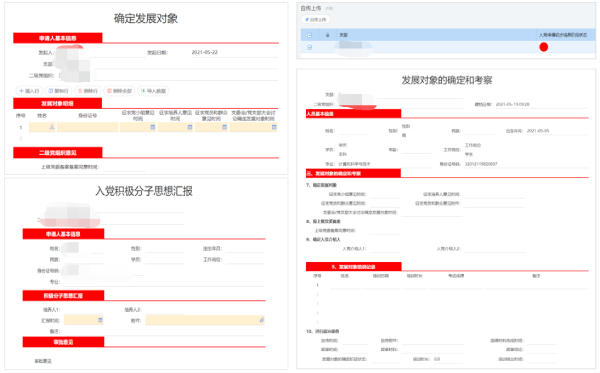Click the 入党介绍人2 field
The width and height of the screenshot is (600, 373).
[494, 249]
